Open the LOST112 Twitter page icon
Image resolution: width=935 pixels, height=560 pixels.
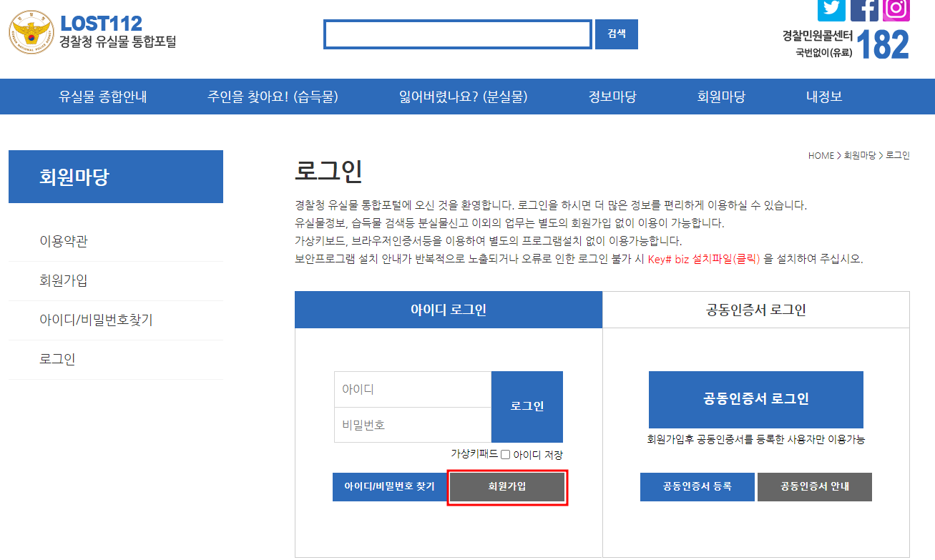pyautogui.click(x=831, y=10)
